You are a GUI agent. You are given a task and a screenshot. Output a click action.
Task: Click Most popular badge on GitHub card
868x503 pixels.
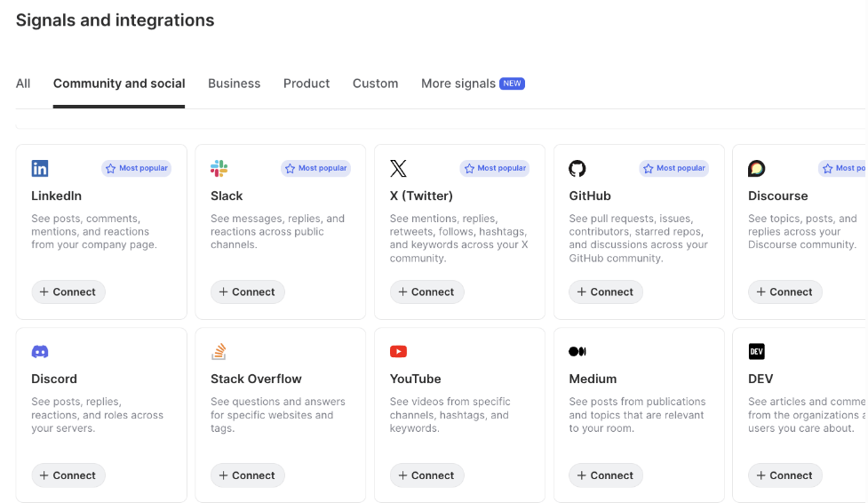[674, 168]
